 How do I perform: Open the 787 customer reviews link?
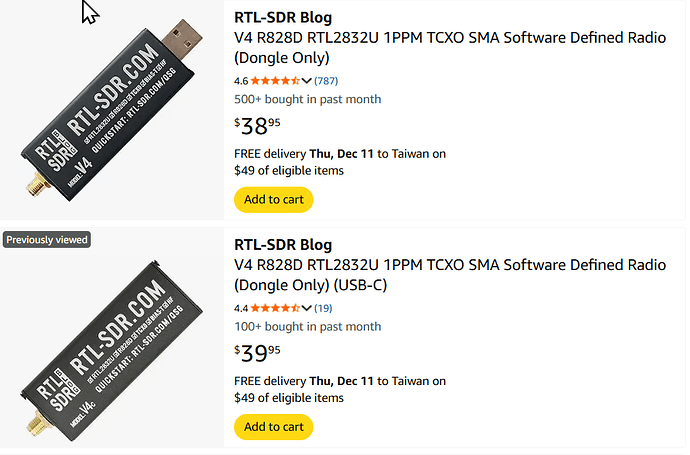[326, 81]
